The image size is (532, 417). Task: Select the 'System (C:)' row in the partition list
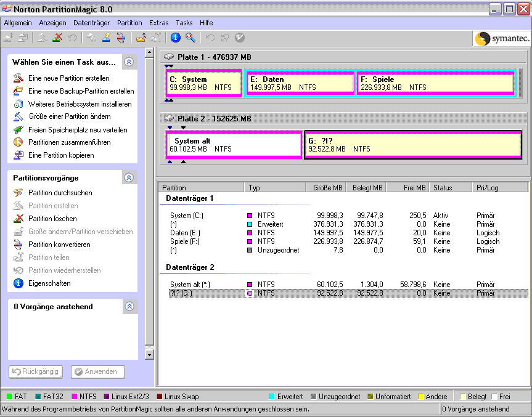coord(348,216)
